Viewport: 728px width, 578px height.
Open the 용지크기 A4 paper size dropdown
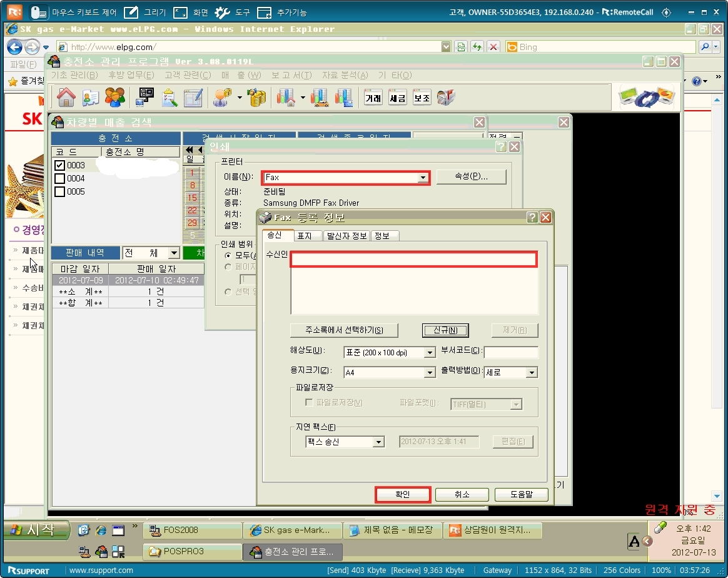click(x=430, y=373)
